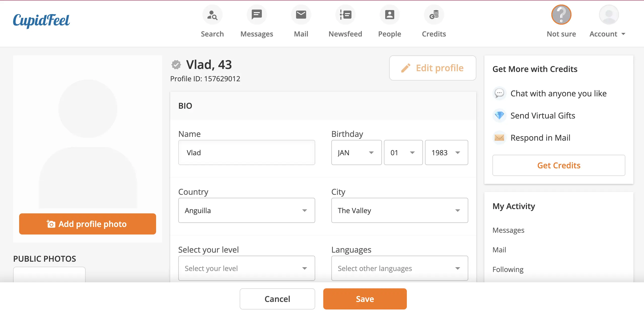Open the birthday year dropdown
The width and height of the screenshot is (644, 313).
[x=446, y=153]
